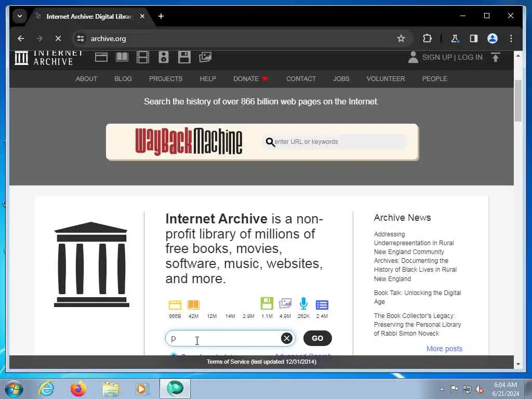The image size is (532, 399).
Task: View site information icon in address bar
Action: (81, 38)
